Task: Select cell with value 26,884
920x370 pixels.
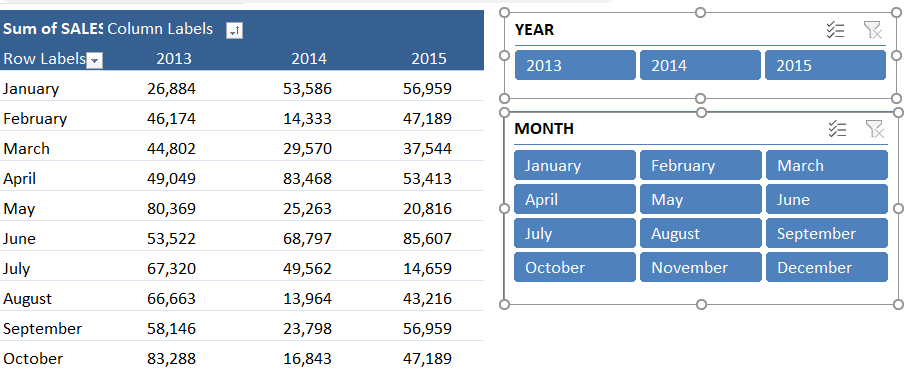Action: 171,89
